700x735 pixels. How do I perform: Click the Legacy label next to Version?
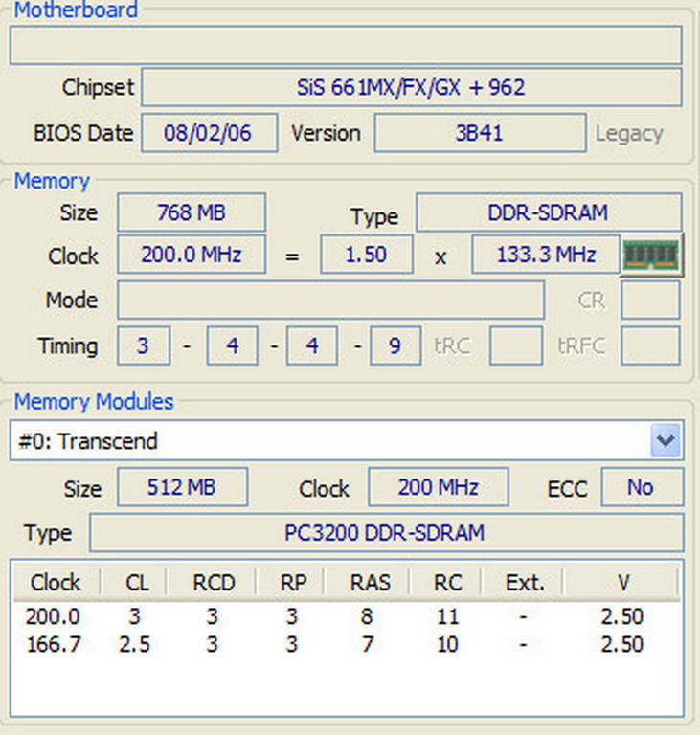629,133
